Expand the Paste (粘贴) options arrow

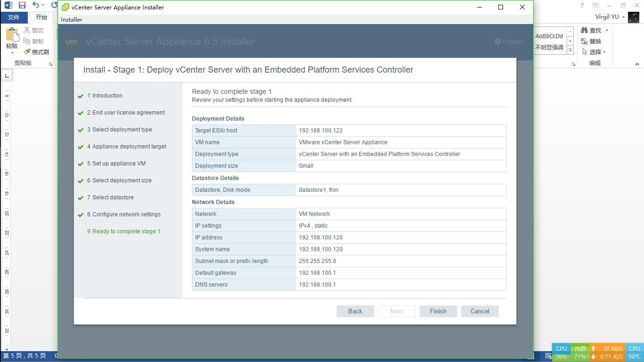coord(12,53)
